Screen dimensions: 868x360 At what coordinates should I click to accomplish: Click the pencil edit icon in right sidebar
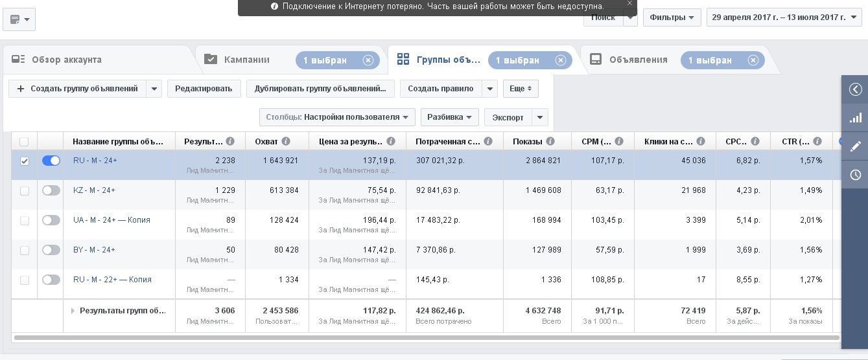click(x=855, y=146)
